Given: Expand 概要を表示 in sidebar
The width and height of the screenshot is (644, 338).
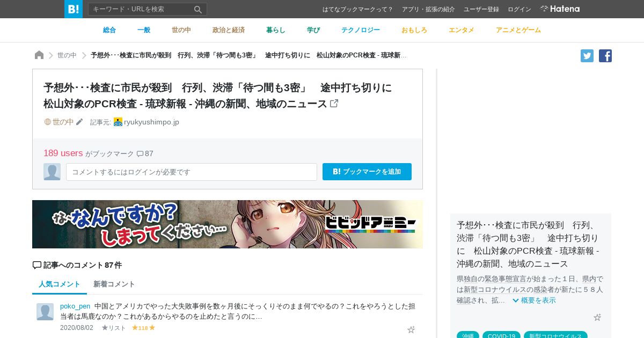Looking at the screenshot, I should pyautogui.click(x=534, y=300).
